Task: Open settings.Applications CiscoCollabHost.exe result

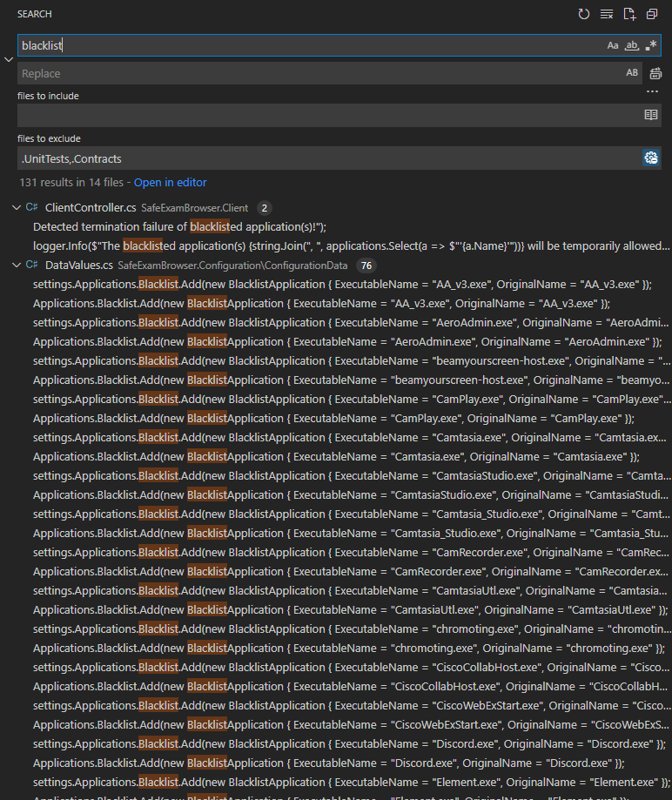Action: pyautogui.click(x=352, y=667)
